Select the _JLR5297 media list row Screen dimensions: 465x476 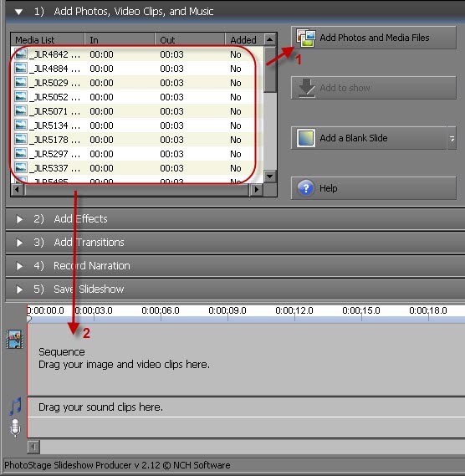tap(134, 154)
